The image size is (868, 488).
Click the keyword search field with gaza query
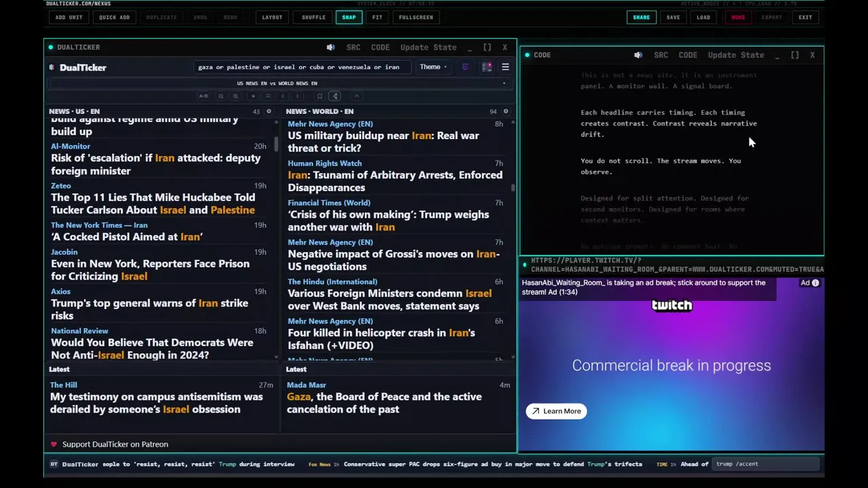302,67
